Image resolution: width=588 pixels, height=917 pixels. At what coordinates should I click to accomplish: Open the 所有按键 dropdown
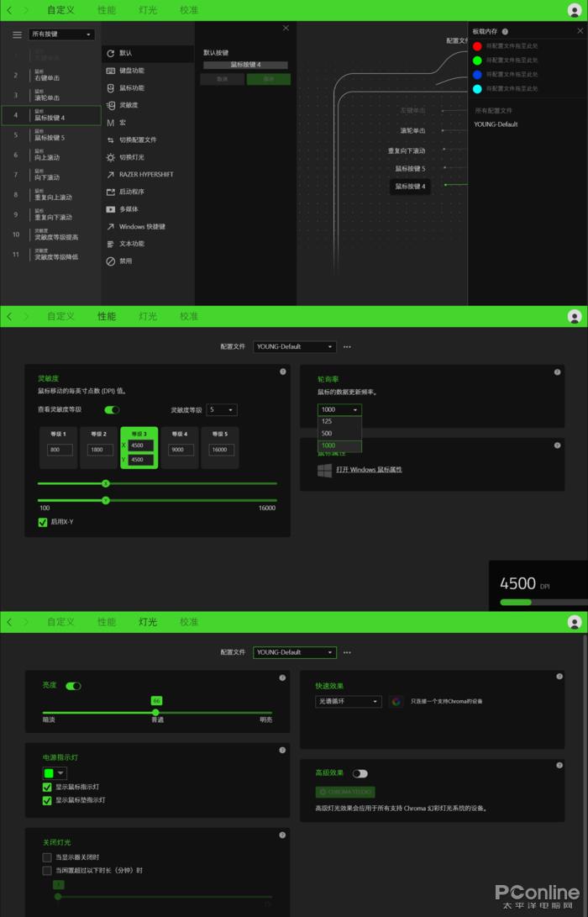61,34
